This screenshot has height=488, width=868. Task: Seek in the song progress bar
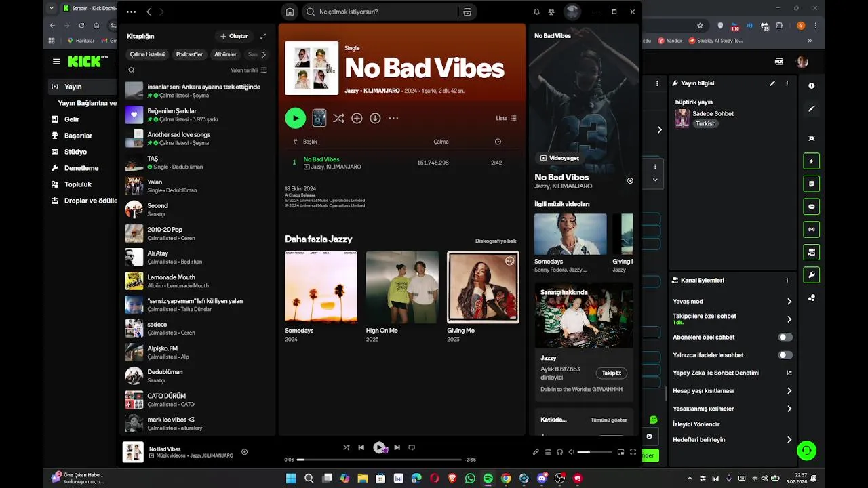click(380, 460)
